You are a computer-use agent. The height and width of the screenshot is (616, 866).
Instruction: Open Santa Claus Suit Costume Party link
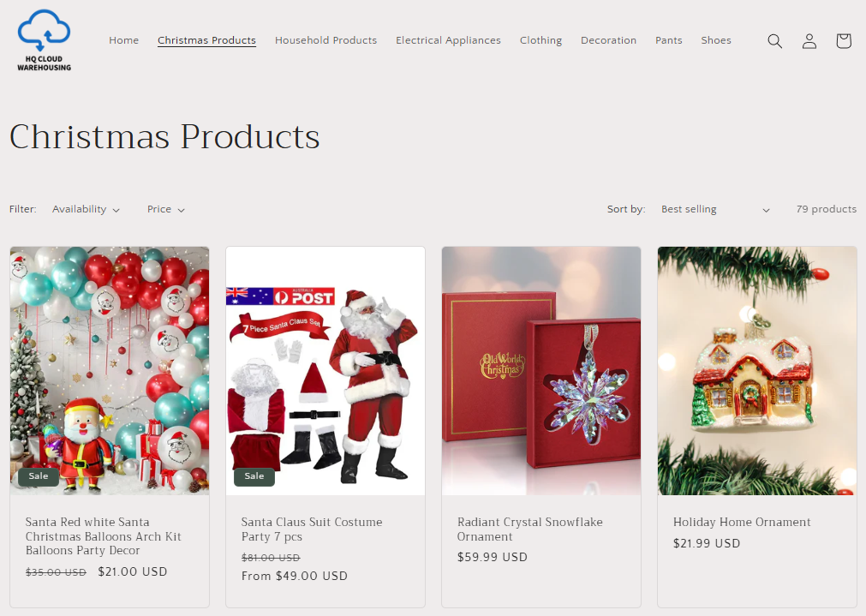coord(312,529)
